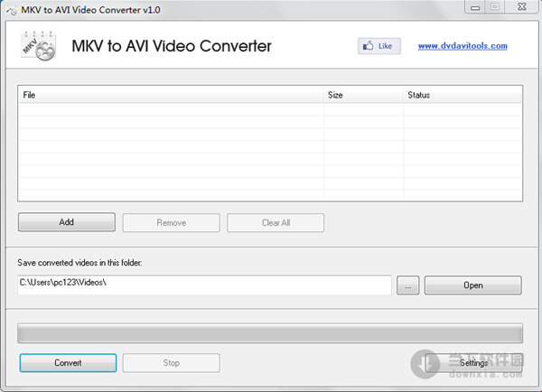
Task: Focus the output folder path field
Action: click(x=204, y=285)
